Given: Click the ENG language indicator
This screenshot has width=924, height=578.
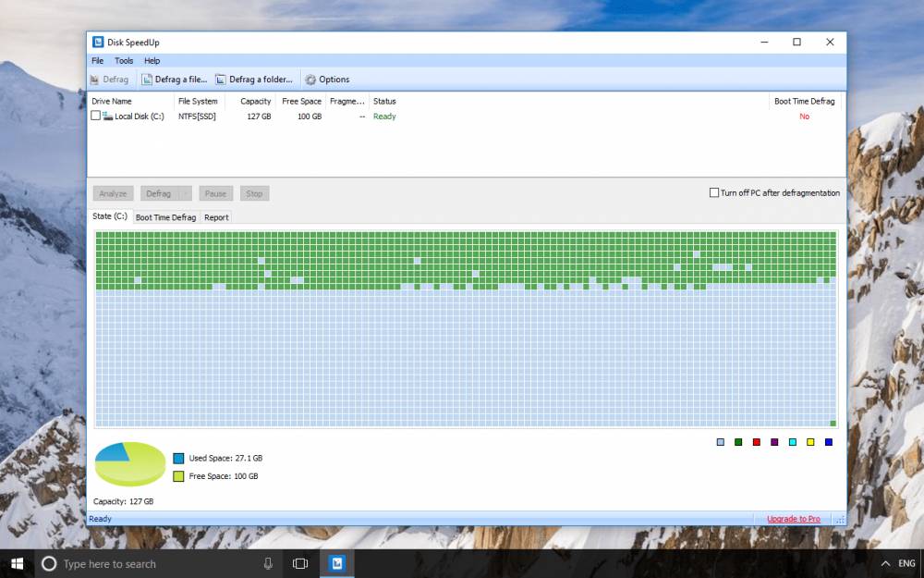Looking at the screenshot, I should pyautogui.click(x=906, y=564).
